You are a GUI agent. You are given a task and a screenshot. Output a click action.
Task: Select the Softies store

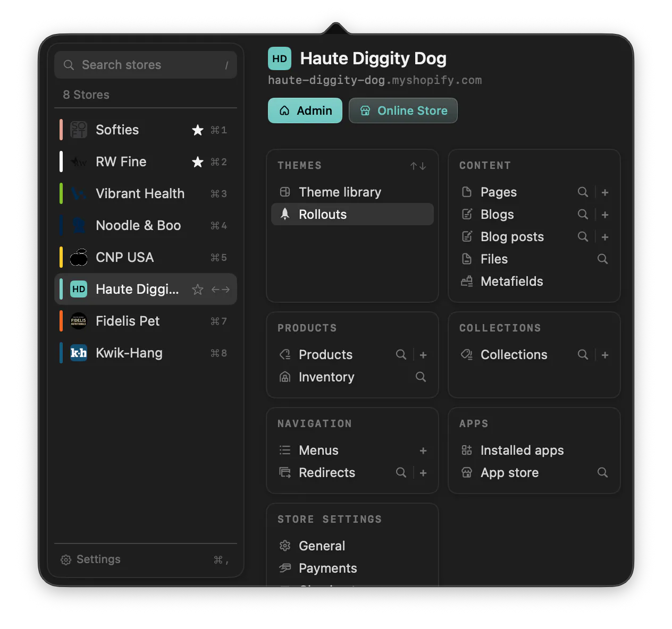[x=146, y=130]
